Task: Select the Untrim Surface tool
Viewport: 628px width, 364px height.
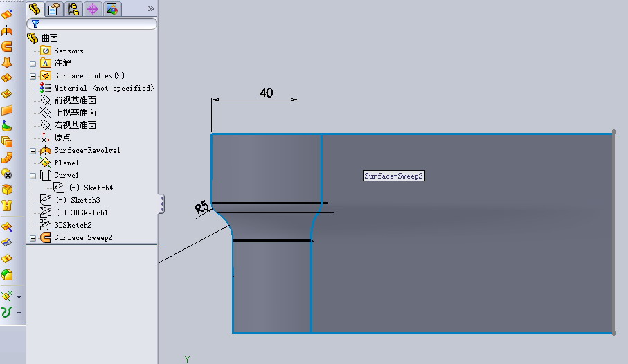Action: 7,259
